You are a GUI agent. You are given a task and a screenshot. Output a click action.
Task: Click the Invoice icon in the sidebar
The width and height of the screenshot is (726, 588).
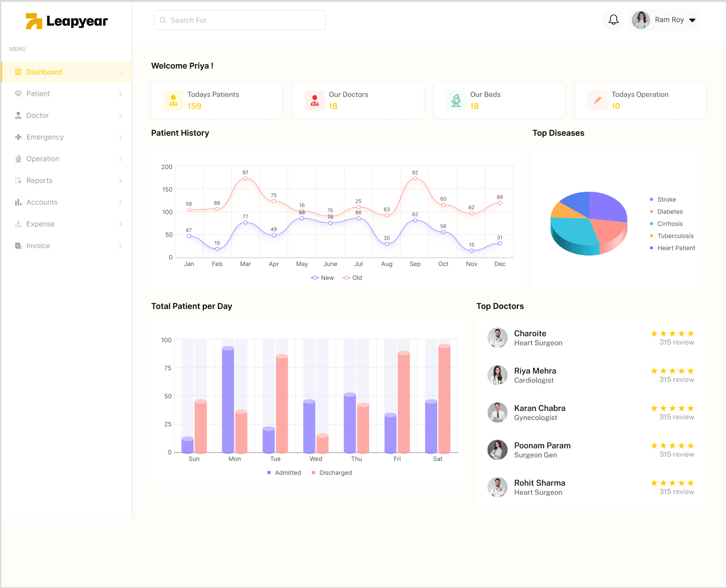[18, 246]
